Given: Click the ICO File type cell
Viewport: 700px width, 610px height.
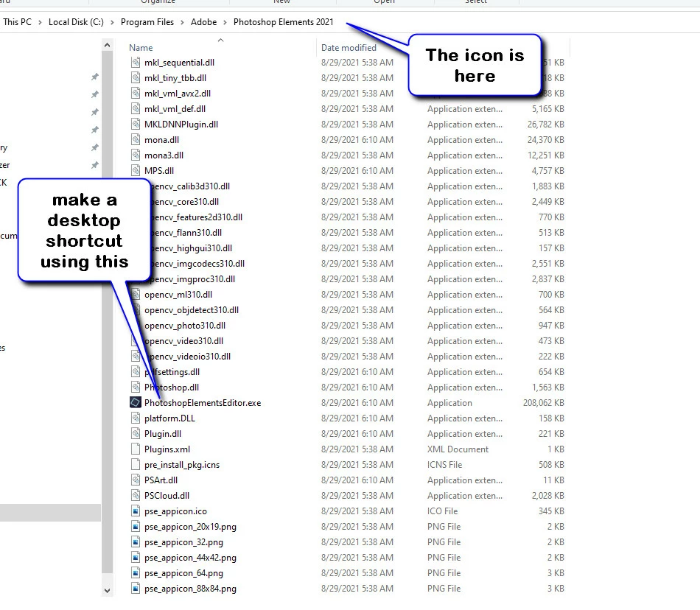Looking at the screenshot, I should pos(442,511).
